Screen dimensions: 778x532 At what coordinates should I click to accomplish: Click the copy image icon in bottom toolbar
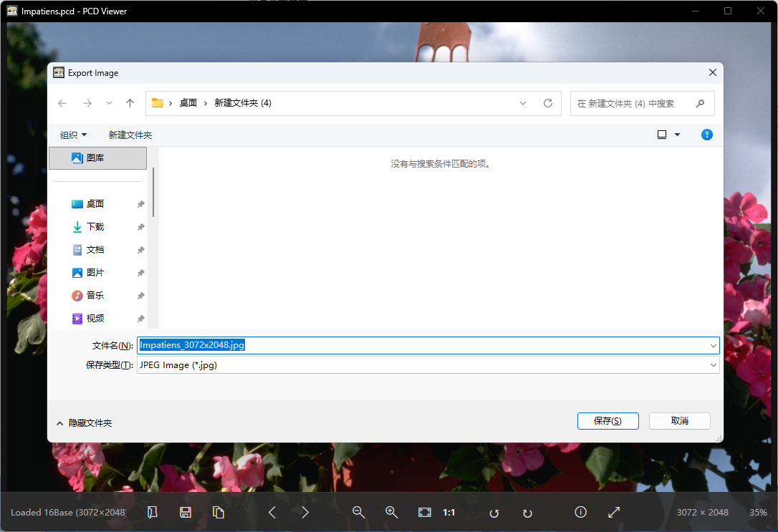pos(218,512)
